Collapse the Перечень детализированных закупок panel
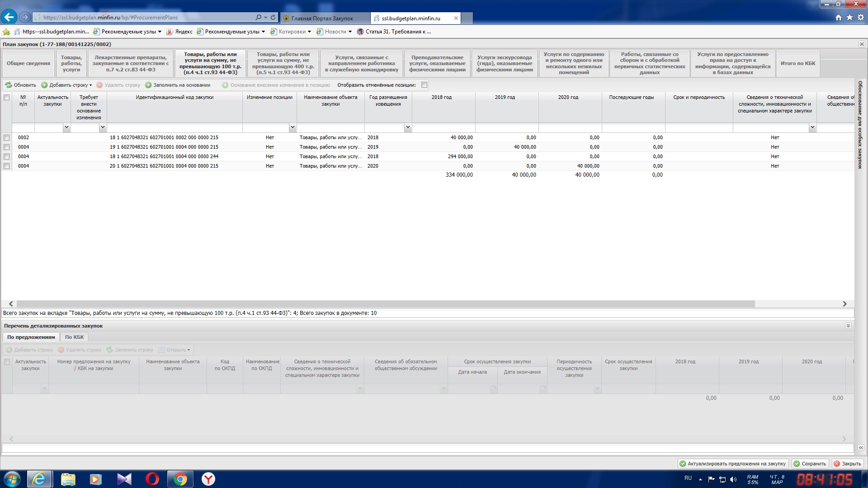The height and width of the screenshot is (488, 868). pos(848,326)
